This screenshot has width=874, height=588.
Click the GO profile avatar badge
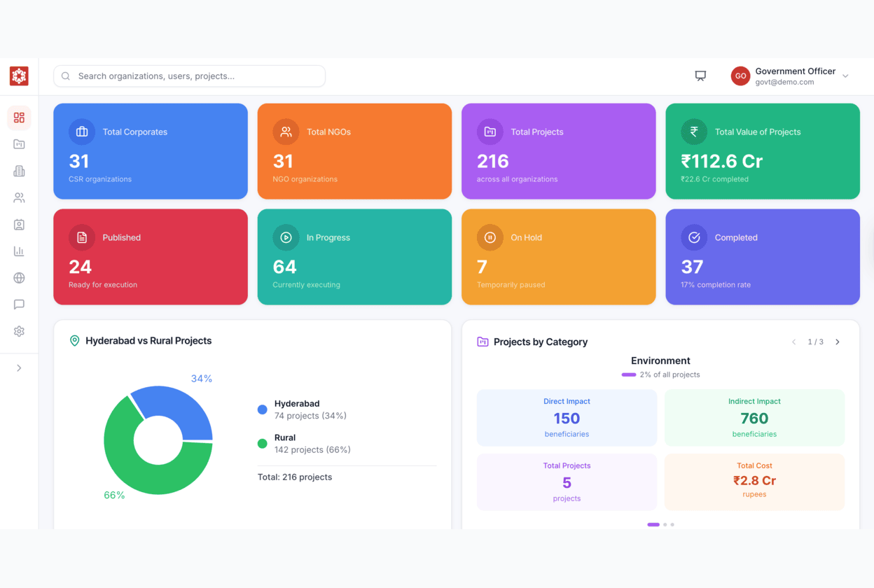740,76
